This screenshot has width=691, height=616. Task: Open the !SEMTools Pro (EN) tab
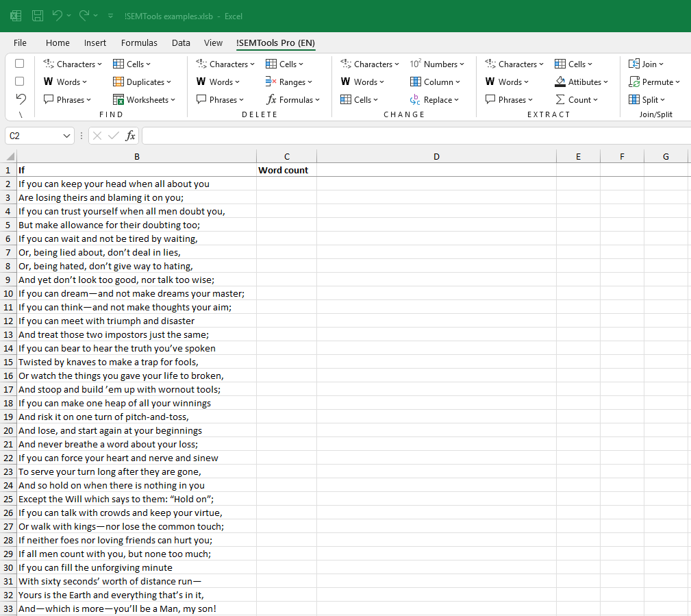pyautogui.click(x=275, y=42)
